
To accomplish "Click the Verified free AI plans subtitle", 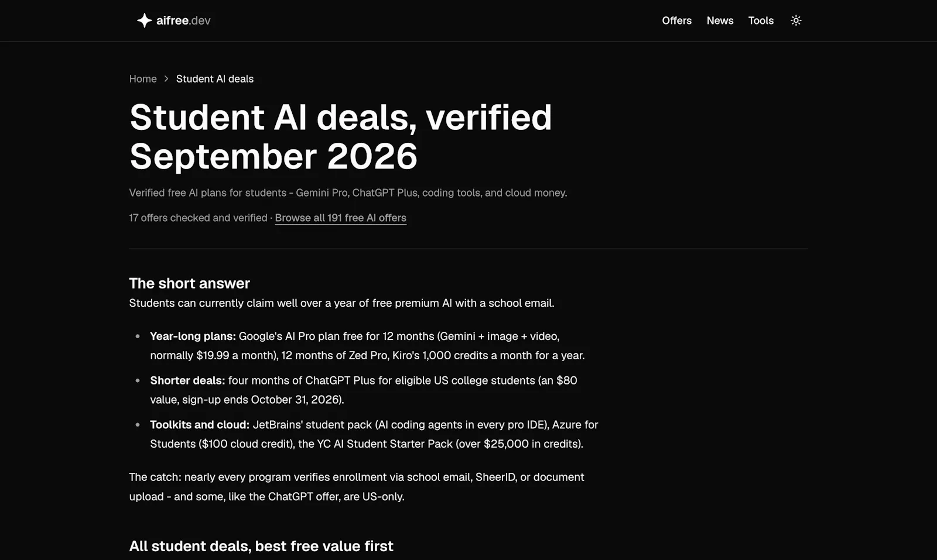I will [348, 193].
